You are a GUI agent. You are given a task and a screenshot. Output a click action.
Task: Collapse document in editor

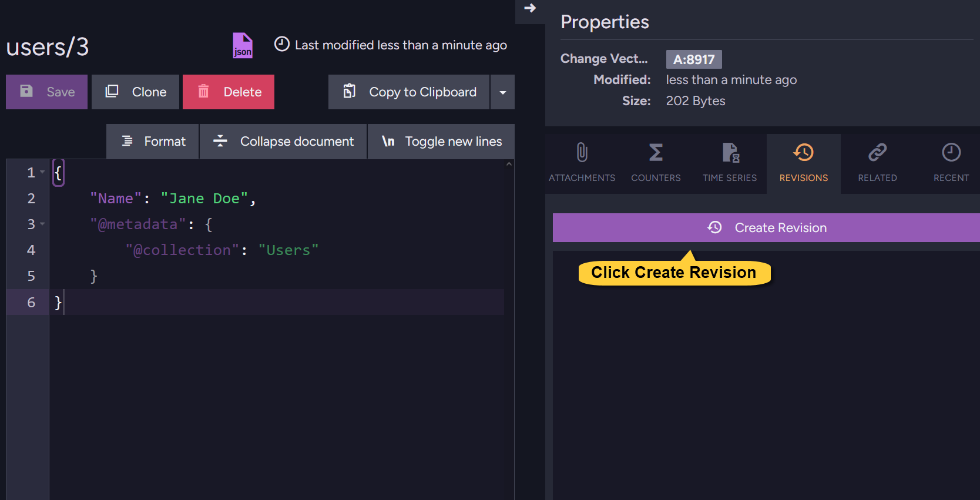click(x=283, y=141)
